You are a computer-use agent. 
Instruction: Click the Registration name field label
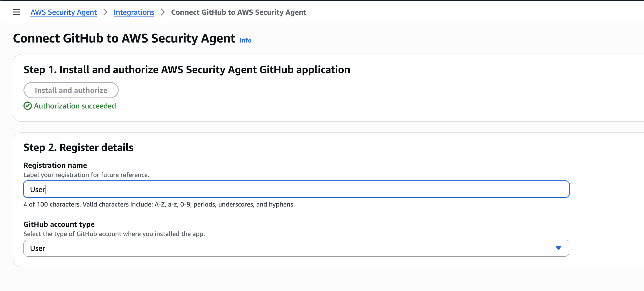pyautogui.click(x=55, y=165)
